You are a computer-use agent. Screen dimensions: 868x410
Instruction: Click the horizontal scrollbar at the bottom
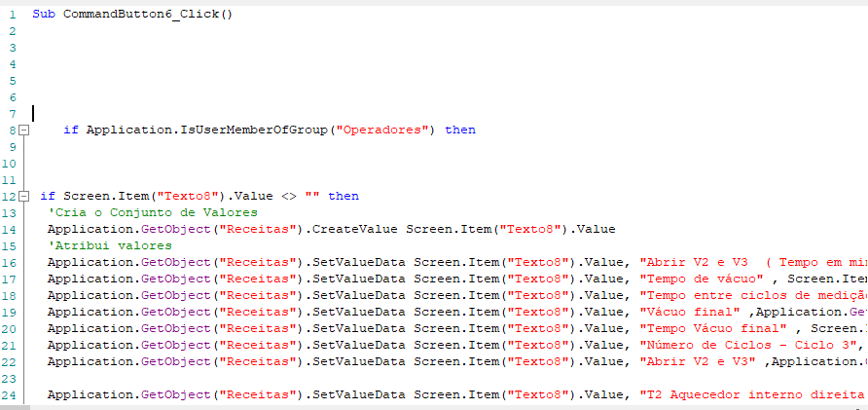tap(434, 407)
